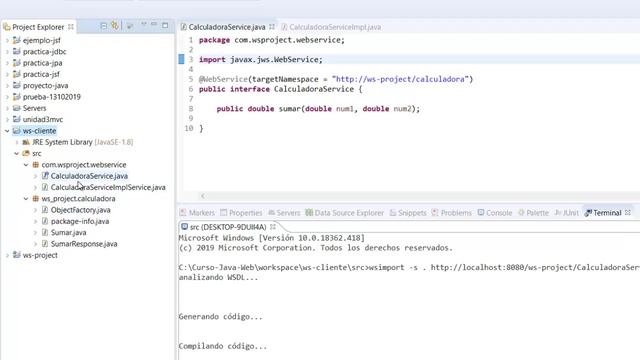Screen dimensions: 640x360
Task: Click editor horizontal scrollbar left arrow
Action: [203, 196]
